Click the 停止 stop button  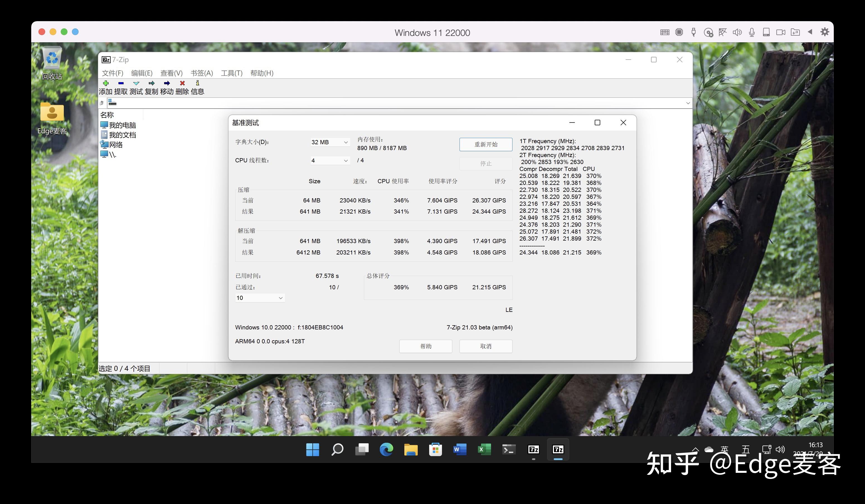point(486,164)
